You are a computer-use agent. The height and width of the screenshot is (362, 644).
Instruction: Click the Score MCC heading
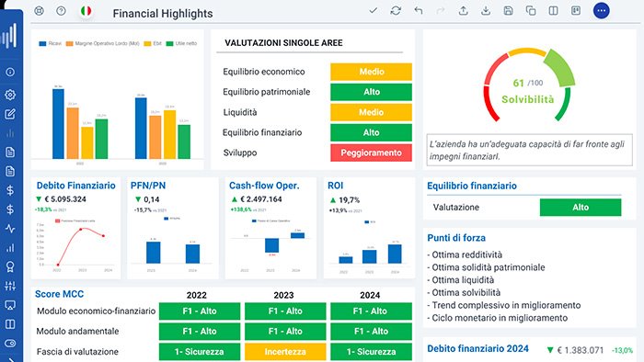[59, 294]
